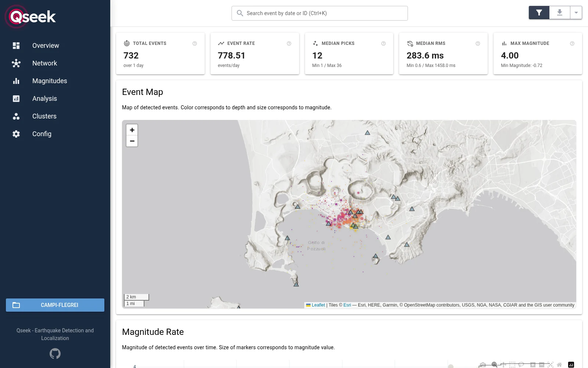The width and height of the screenshot is (588, 368).
Task: Select the lasso select tool in plot
Action: click(x=521, y=365)
